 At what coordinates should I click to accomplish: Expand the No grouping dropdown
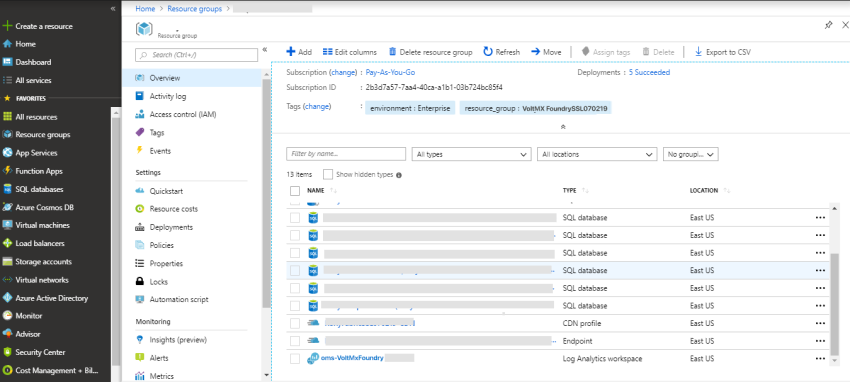tap(691, 154)
